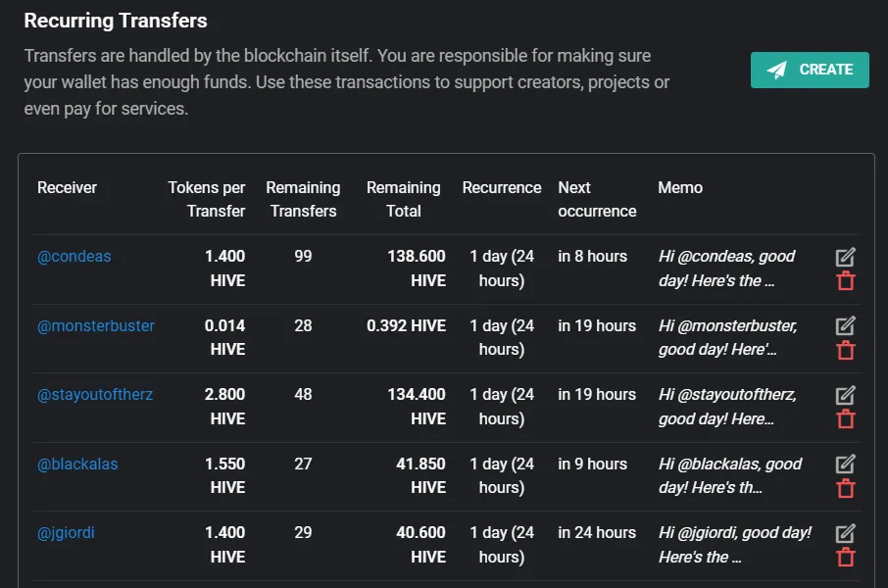Delete the @condeas recurring transfer
888x588 pixels.
coord(846,281)
